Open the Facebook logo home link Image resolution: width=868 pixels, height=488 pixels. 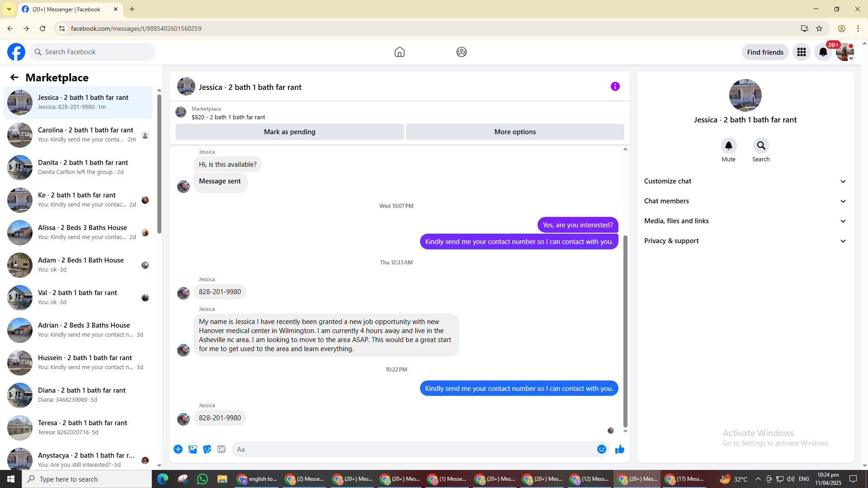(x=16, y=52)
